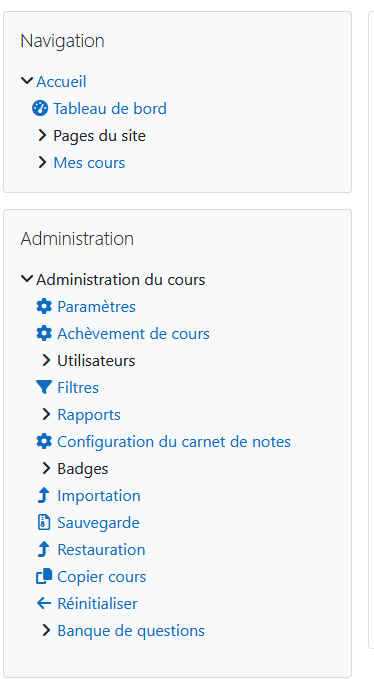Expand the Utilisateurs submenu
Viewport: 374px width, 679px height.
[x=46, y=360]
